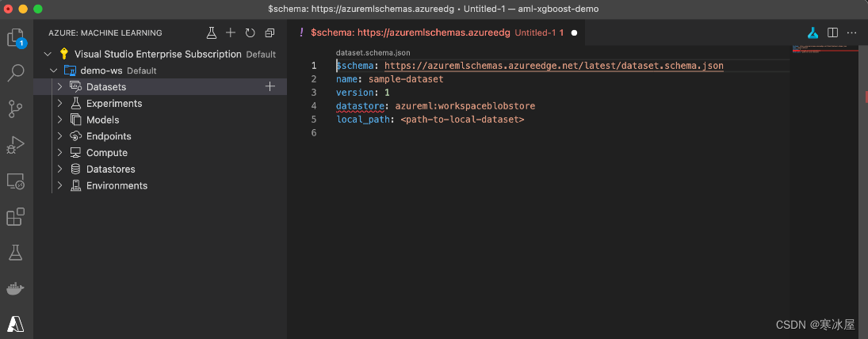Expand the Models node
Image resolution: width=868 pixels, height=339 pixels.
pyautogui.click(x=59, y=120)
